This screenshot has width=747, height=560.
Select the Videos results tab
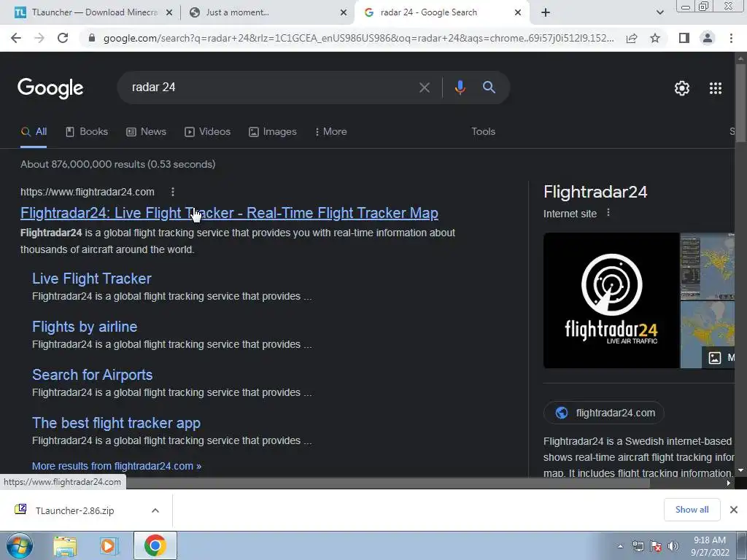(208, 132)
